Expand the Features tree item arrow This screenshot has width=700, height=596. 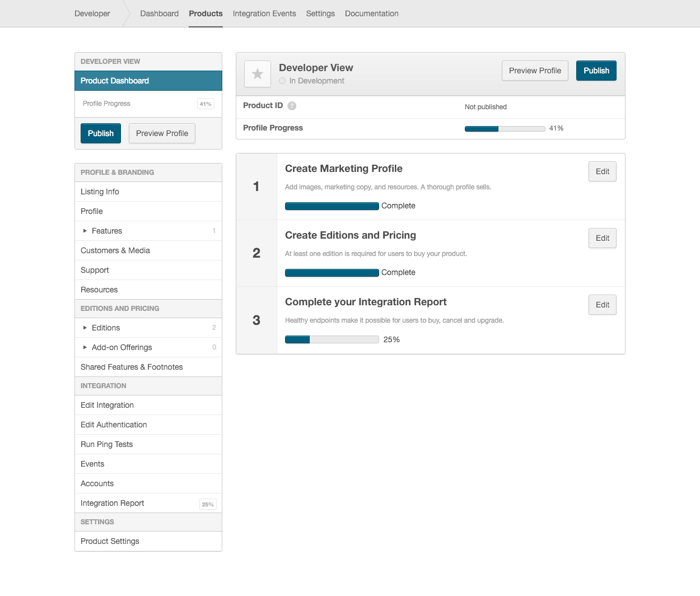[x=85, y=231]
